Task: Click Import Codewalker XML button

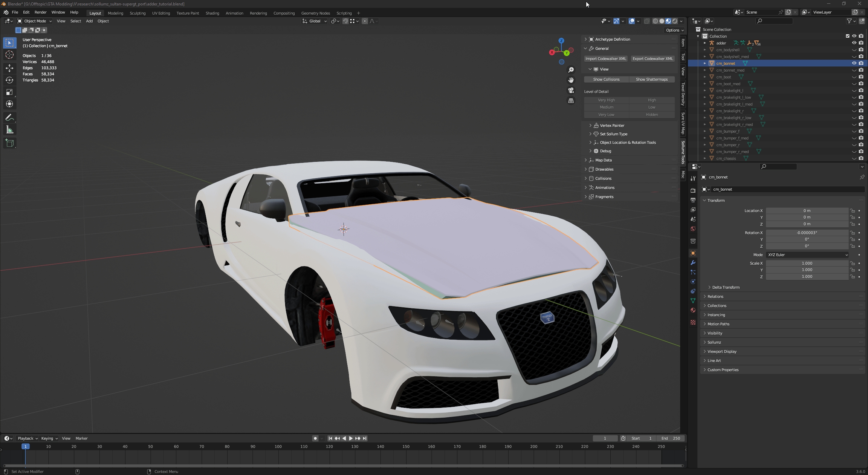Action: tap(605, 59)
